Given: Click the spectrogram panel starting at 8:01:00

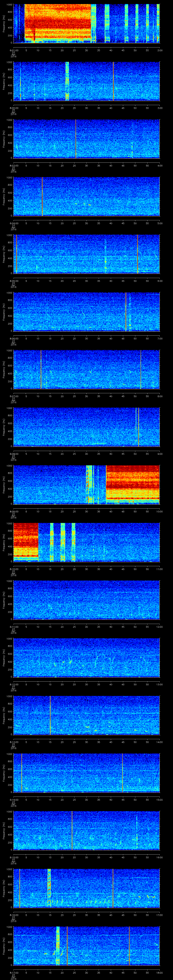Looking at the screenshot, I should pos(86,24).
